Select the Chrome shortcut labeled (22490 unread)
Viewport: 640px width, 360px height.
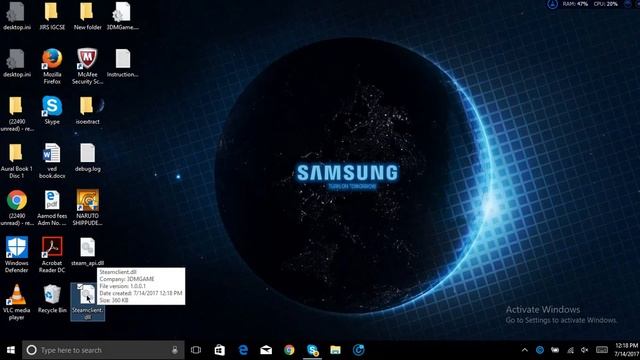coord(17,207)
